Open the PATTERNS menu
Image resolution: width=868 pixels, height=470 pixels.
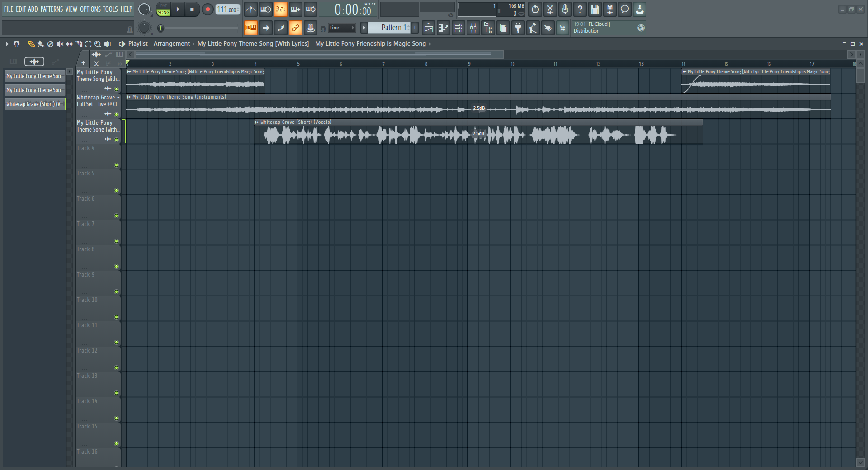(52, 9)
